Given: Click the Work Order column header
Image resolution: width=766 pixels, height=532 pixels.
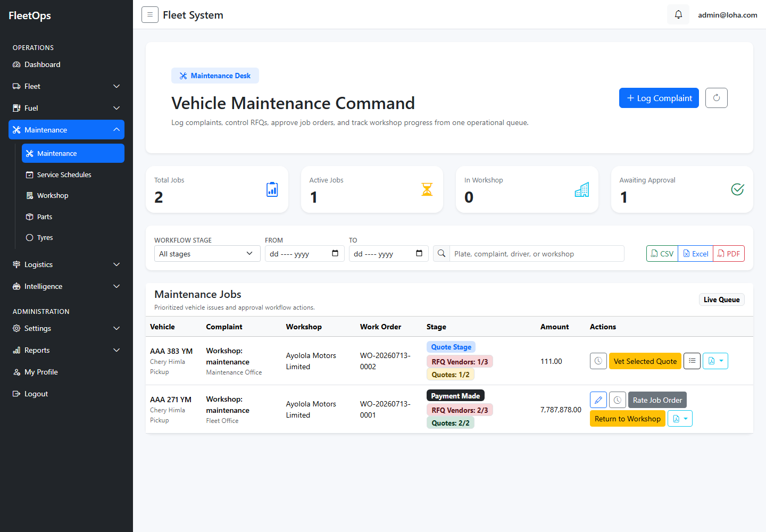Looking at the screenshot, I should pos(381,327).
